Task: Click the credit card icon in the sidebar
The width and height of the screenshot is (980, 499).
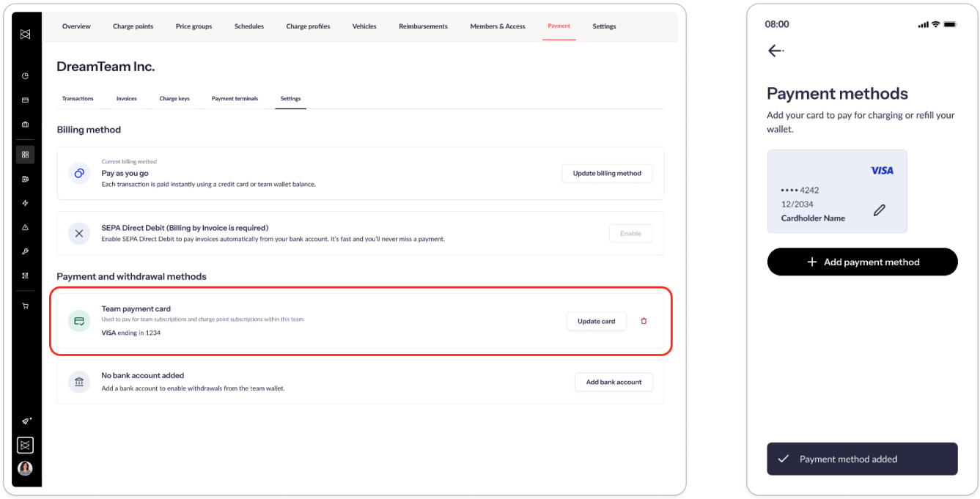Action: pos(25,100)
